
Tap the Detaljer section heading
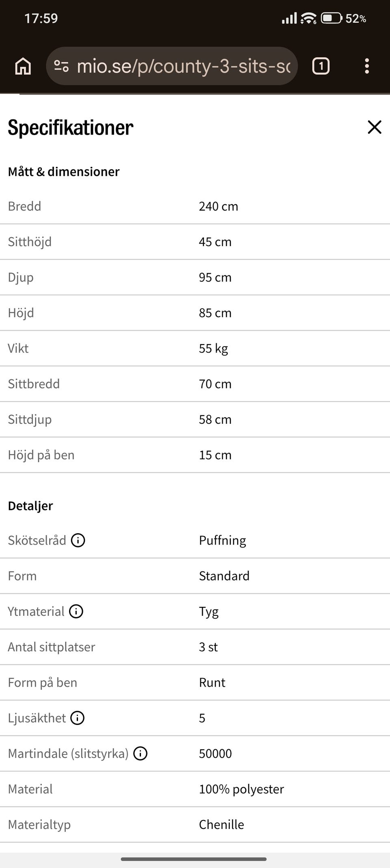coord(30,506)
